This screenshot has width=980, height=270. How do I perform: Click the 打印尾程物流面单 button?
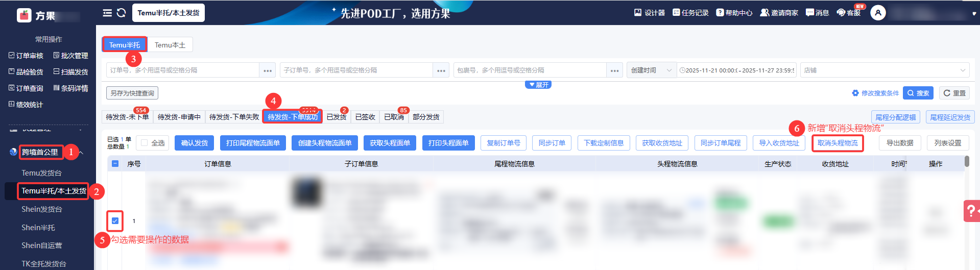tap(253, 143)
